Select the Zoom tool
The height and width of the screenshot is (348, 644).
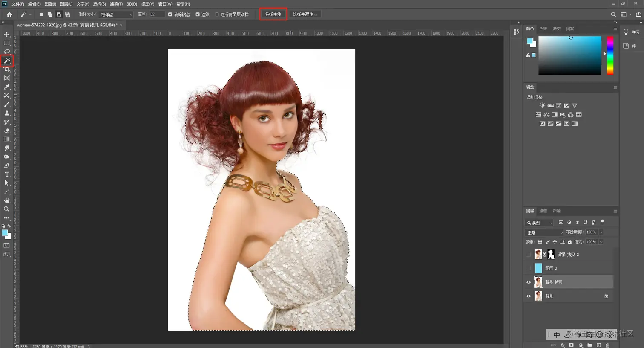click(6, 209)
